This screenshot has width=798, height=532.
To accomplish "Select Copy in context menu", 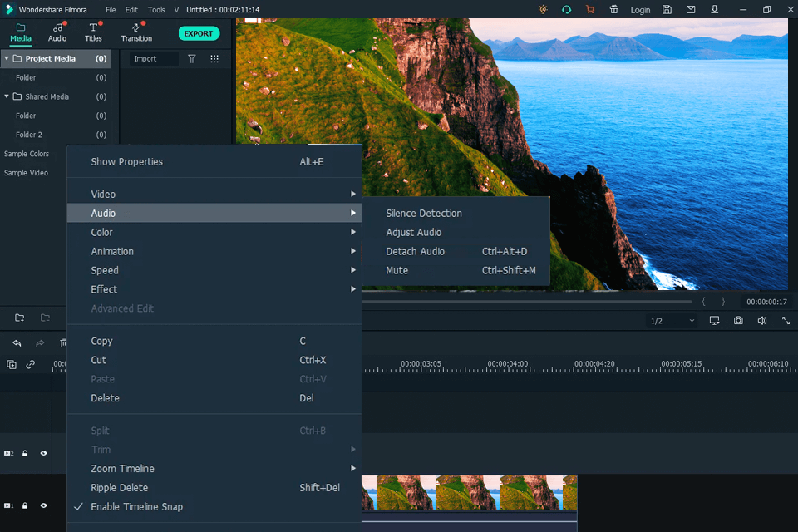I will click(214, 341).
